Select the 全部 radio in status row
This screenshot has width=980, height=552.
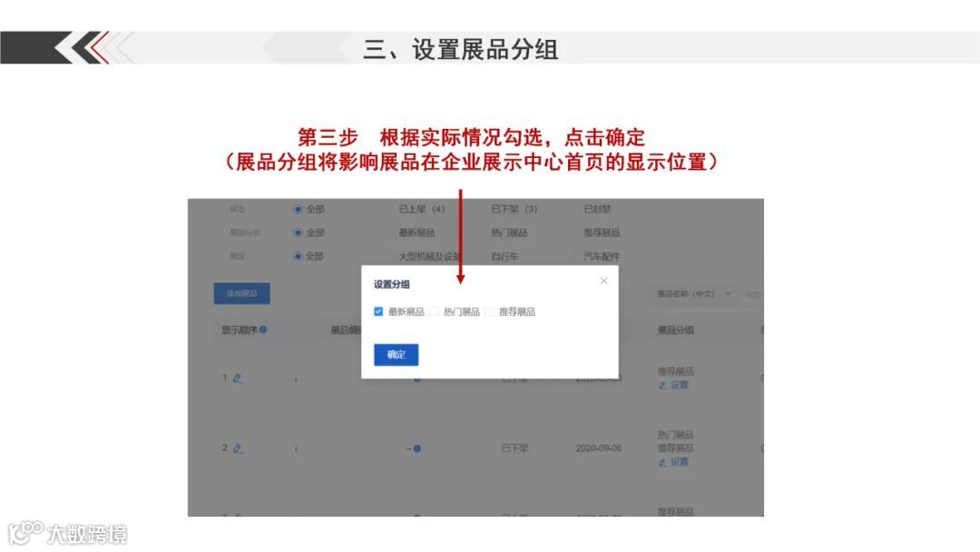pos(299,209)
